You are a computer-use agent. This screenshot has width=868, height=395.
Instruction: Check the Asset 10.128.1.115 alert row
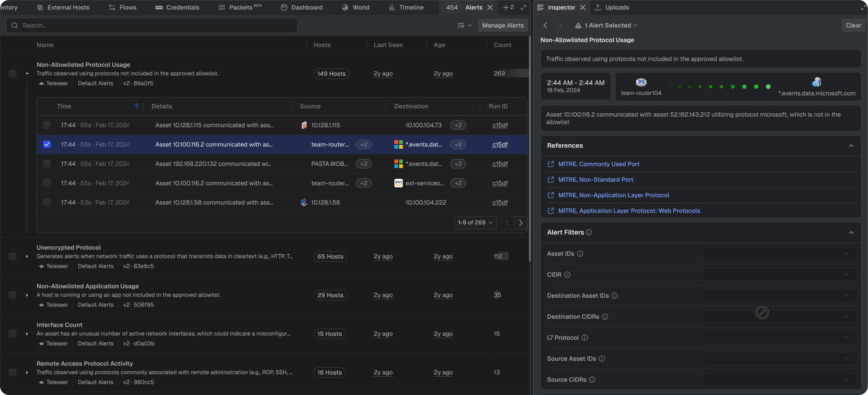(47, 125)
